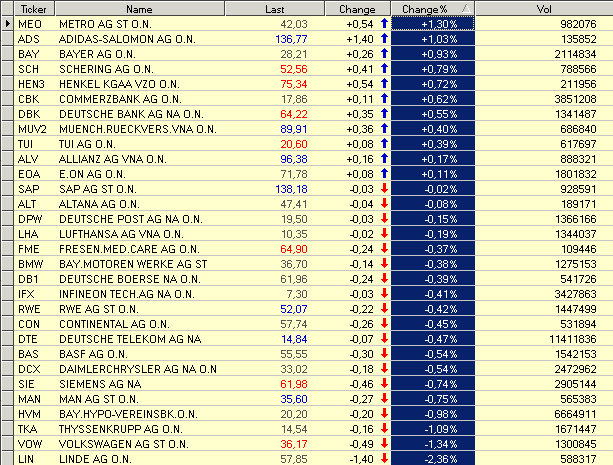The width and height of the screenshot is (613, 465).
Task: Click the red down arrow in DEUTSCHE POST row
Action: point(384,218)
